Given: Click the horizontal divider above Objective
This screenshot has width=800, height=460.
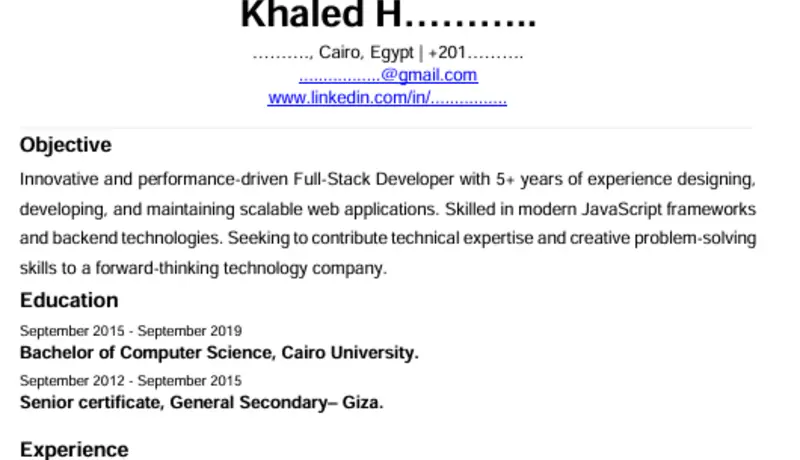Looking at the screenshot, I should (x=386, y=128).
